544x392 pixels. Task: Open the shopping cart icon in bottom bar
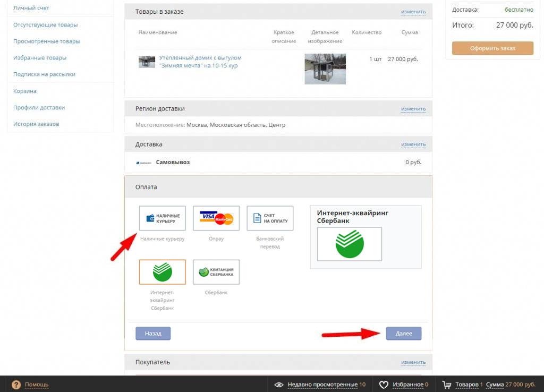(447, 385)
